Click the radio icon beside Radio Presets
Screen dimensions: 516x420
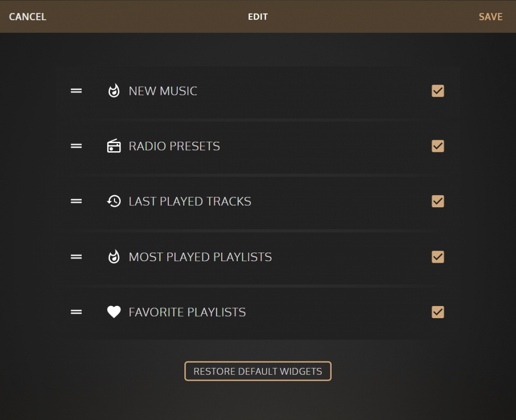pyautogui.click(x=114, y=146)
